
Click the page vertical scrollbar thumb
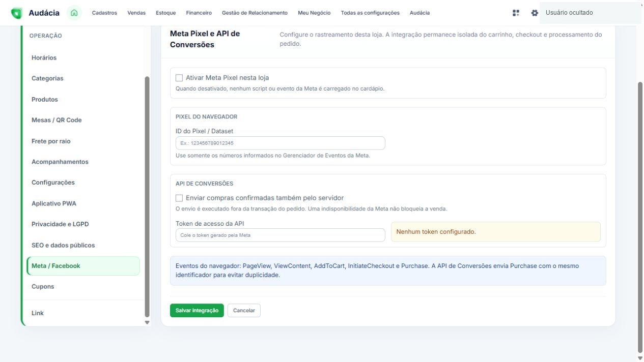[x=640, y=217]
